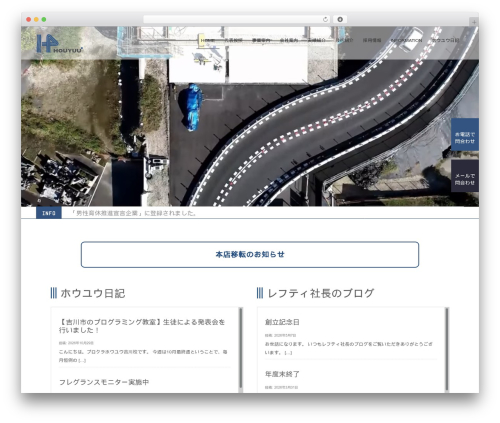Minimize the browser with yellow button
Screen dimensions: 500x423
36,19
